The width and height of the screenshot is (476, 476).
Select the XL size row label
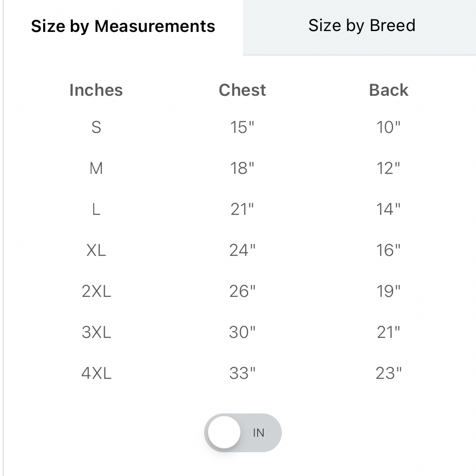point(96,250)
